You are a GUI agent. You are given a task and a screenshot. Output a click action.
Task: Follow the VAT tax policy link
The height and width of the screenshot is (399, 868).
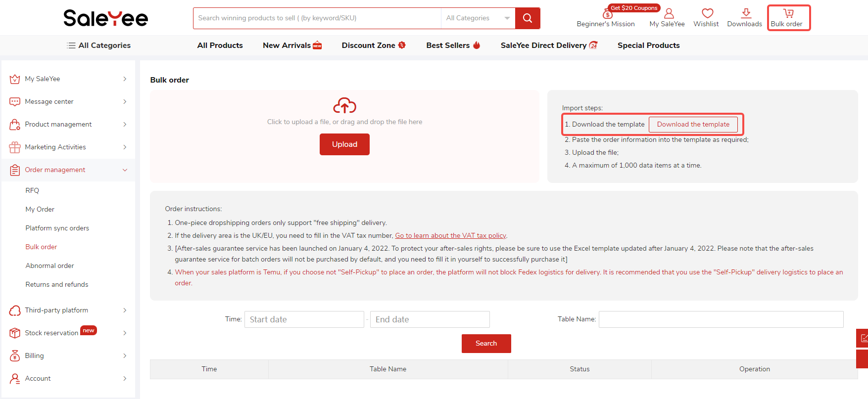click(450, 236)
